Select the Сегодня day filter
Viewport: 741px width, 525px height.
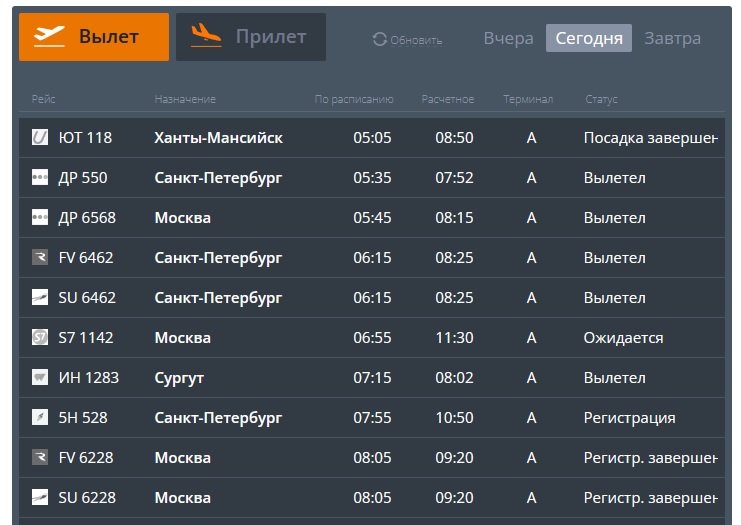[x=589, y=39]
